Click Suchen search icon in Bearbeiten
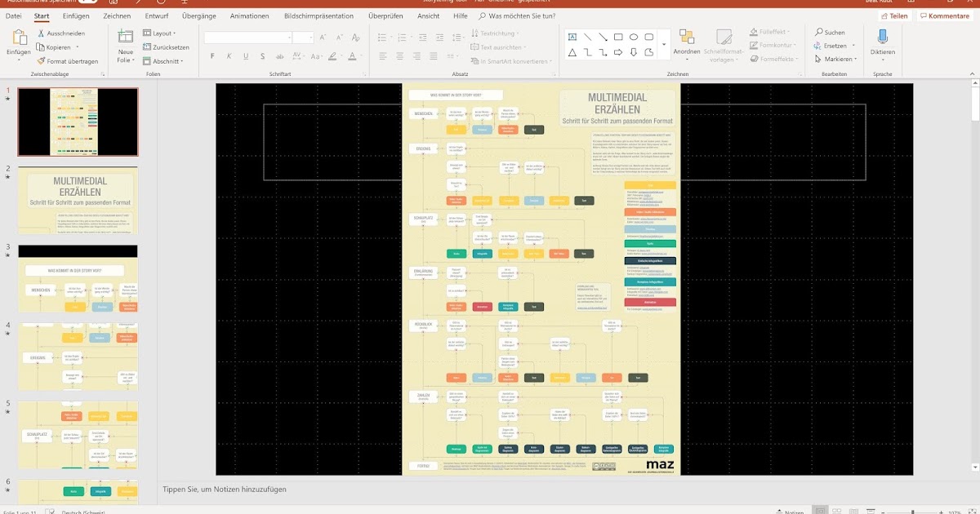 tap(830, 33)
